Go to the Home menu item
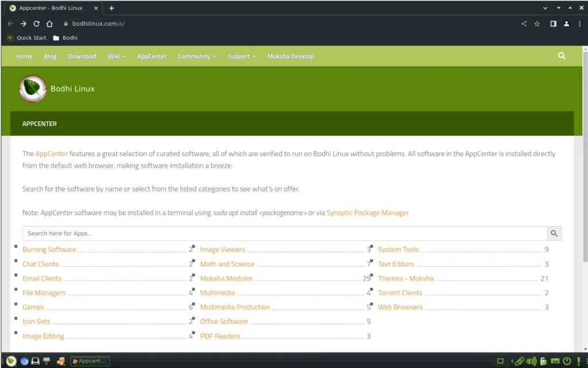 coord(24,56)
